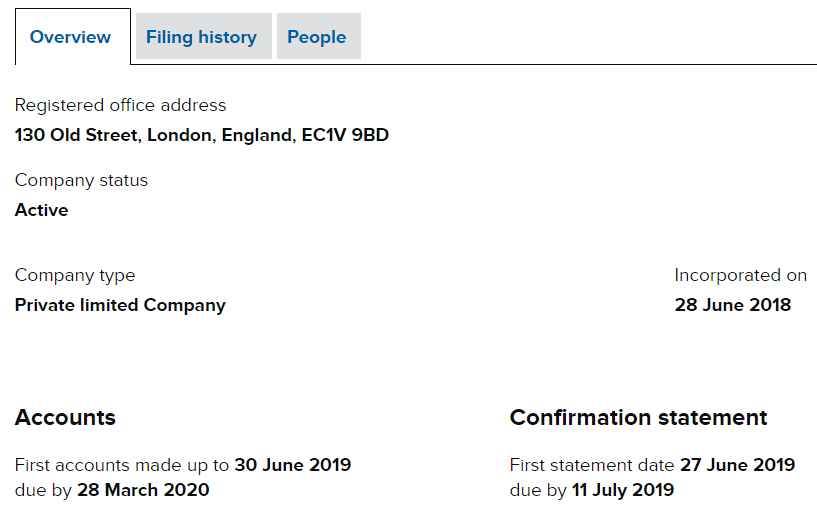Click the Incorporated on label
The image size is (817, 513).
tap(740, 275)
